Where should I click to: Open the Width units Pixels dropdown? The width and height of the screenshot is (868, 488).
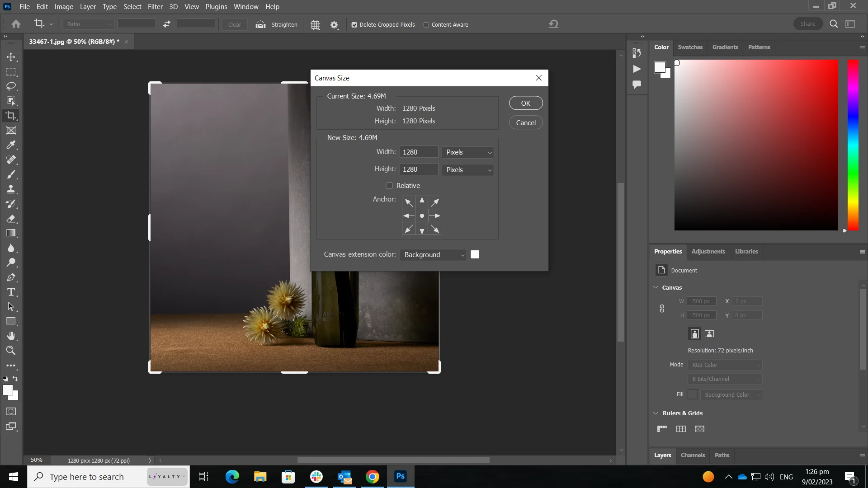click(468, 152)
